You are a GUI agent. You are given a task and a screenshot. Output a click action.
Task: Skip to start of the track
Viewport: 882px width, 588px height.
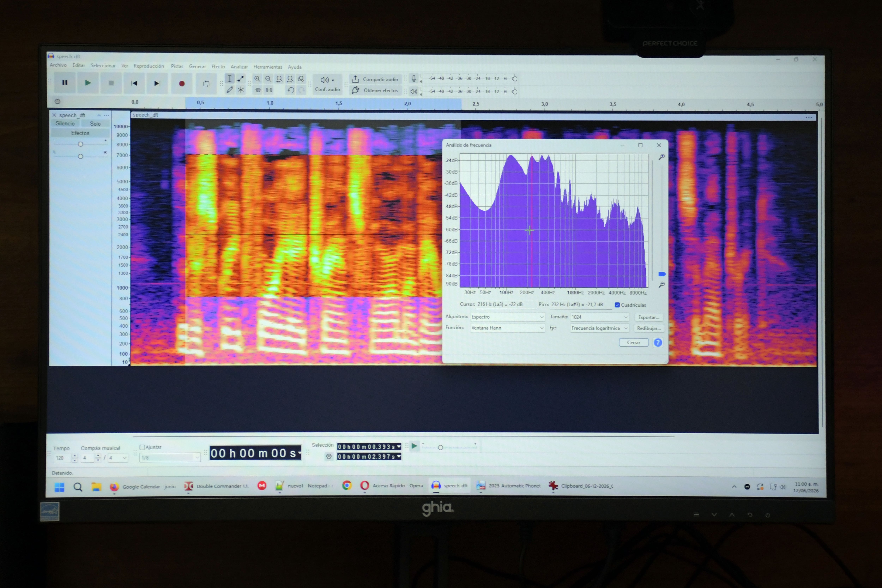(134, 83)
